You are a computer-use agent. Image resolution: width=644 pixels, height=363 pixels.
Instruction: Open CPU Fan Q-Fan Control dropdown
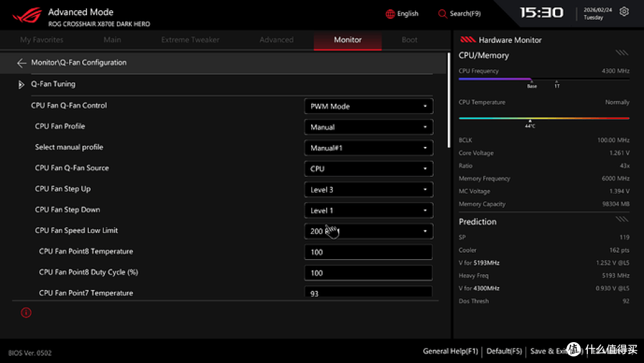click(369, 106)
